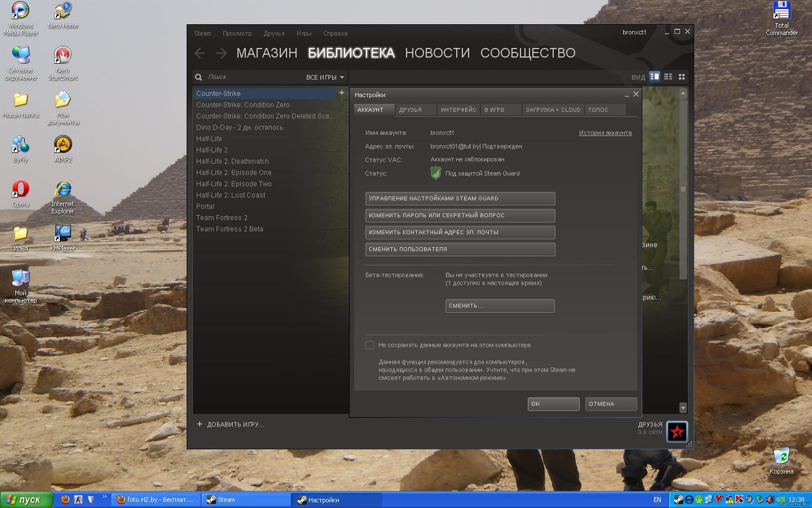Switch library to grid view icon

682,77
